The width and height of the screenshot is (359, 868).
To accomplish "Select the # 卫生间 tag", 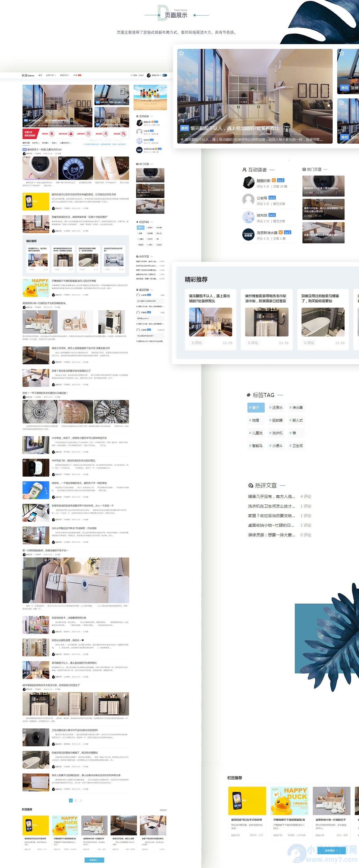I will click(x=296, y=446).
